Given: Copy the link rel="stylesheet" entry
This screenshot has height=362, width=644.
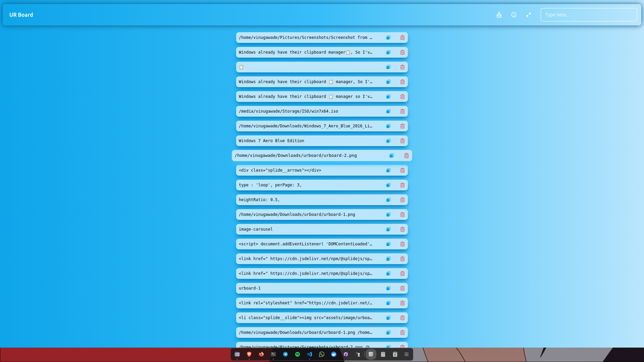Looking at the screenshot, I should (x=388, y=303).
